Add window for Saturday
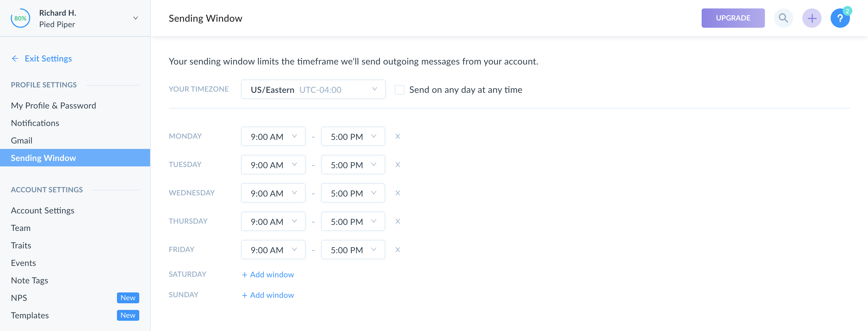The width and height of the screenshot is (868, 331). 268,275
